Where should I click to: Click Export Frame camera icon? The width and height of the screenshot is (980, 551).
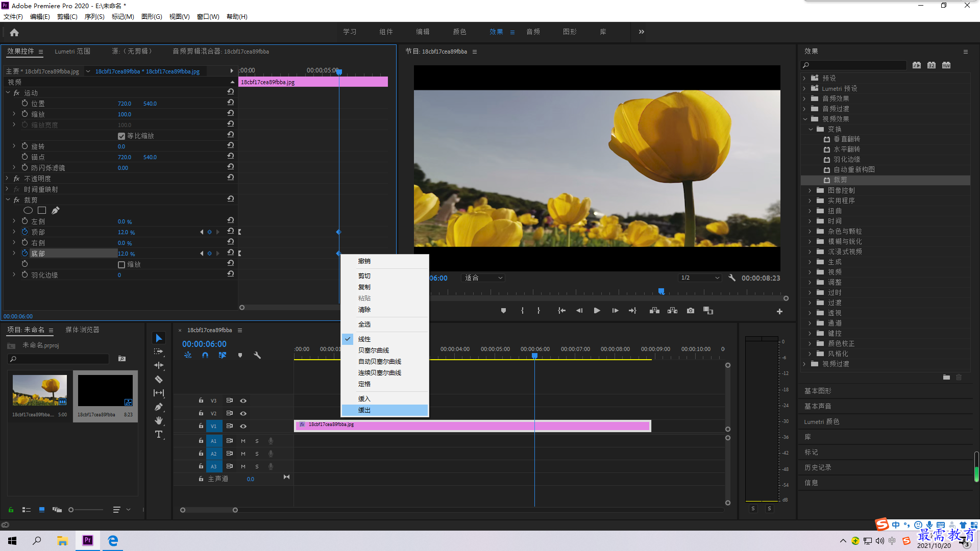click(x=691, y=311)
